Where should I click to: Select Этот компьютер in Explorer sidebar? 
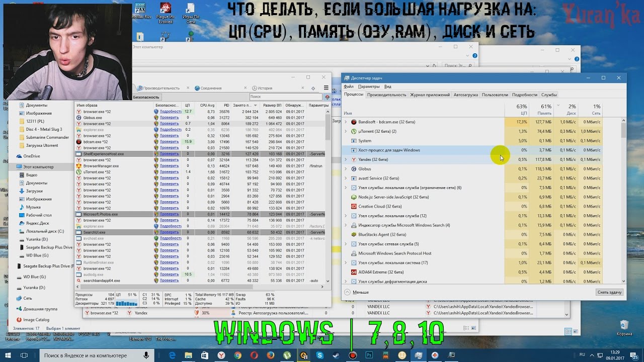point(38,166)
